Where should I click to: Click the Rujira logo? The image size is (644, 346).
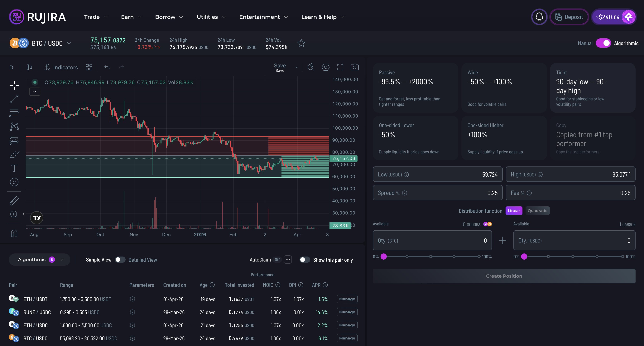point(37,17)
